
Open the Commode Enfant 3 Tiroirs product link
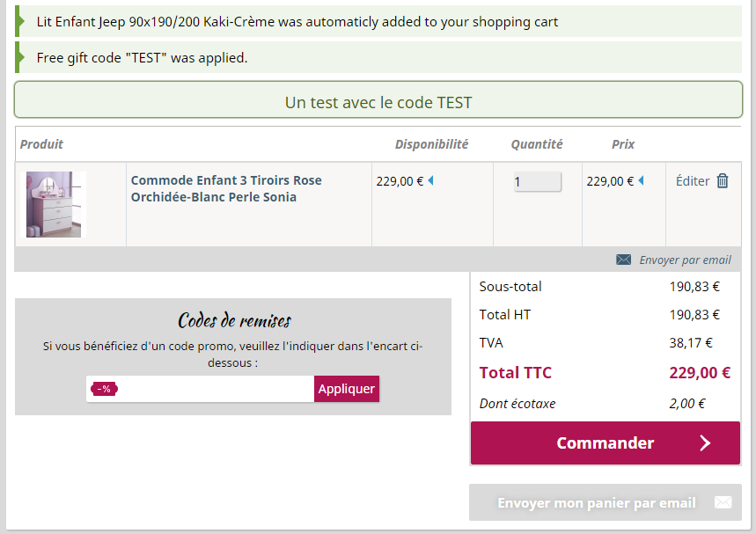point(226,188)
